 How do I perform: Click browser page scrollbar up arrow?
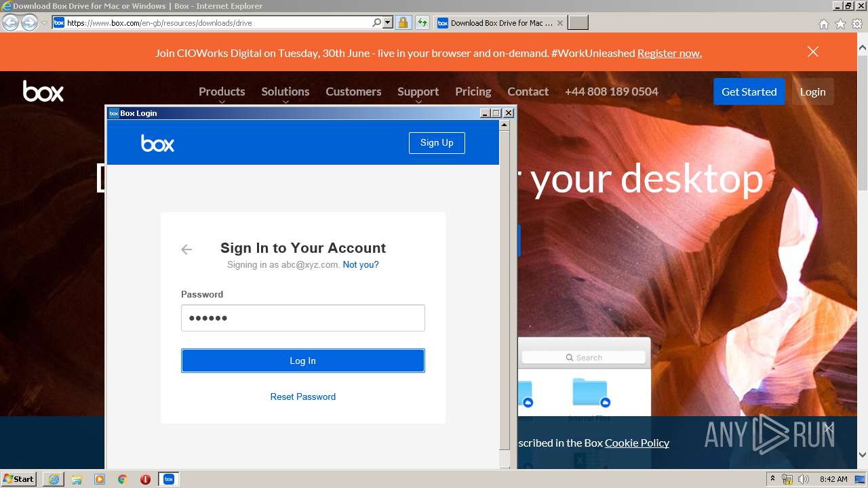863,48
